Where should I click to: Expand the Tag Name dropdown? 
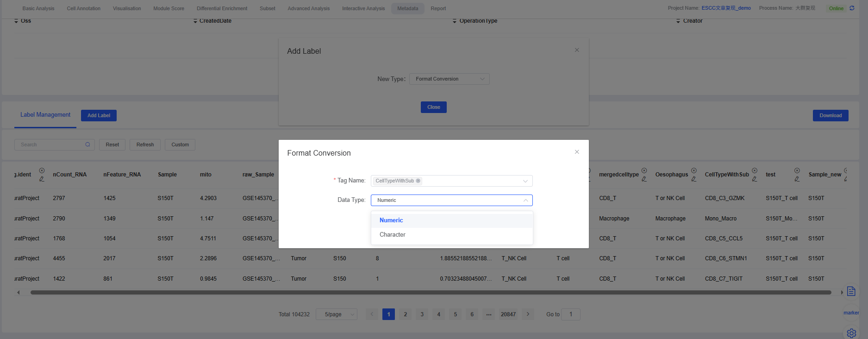tap(525, 181)
